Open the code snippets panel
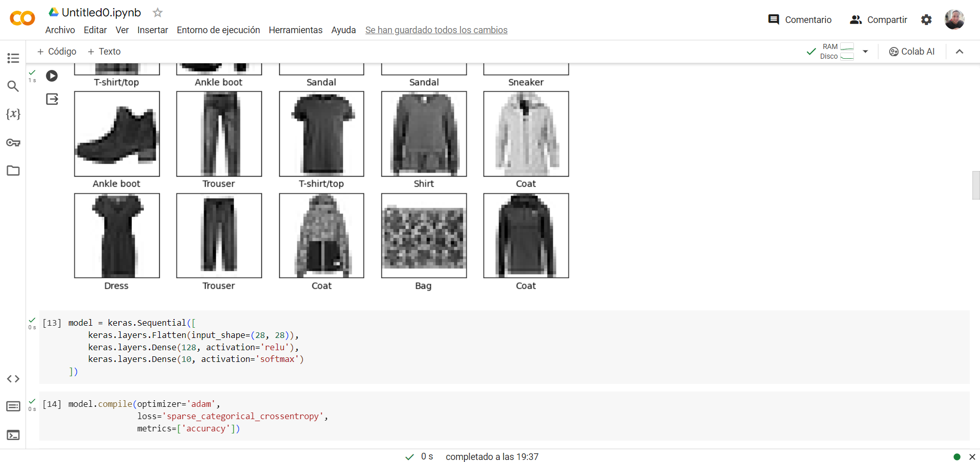 click(13, 379)
